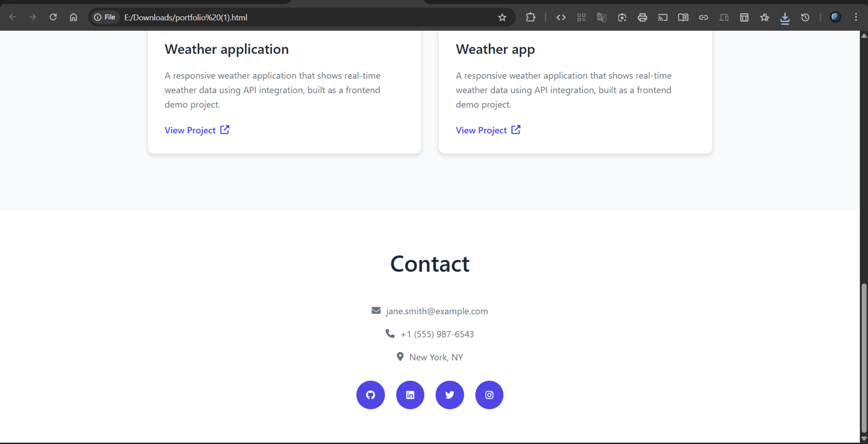This screenshot has height=444, width=868.
Task: Open the downloads toolbar icon
Action: (785, 18)
